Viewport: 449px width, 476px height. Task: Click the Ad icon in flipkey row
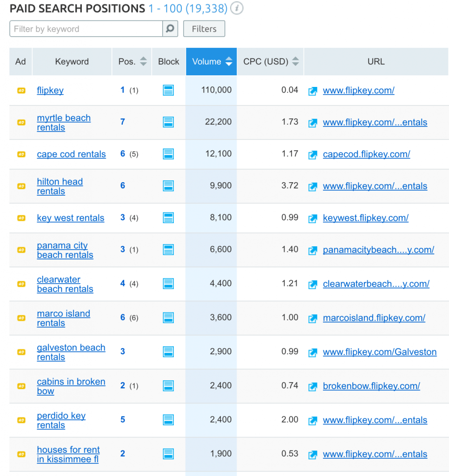point(21,91)
